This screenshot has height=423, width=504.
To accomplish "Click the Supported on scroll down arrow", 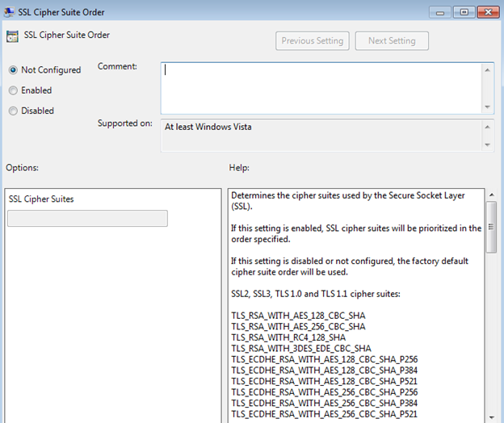I will click(487, 144).
